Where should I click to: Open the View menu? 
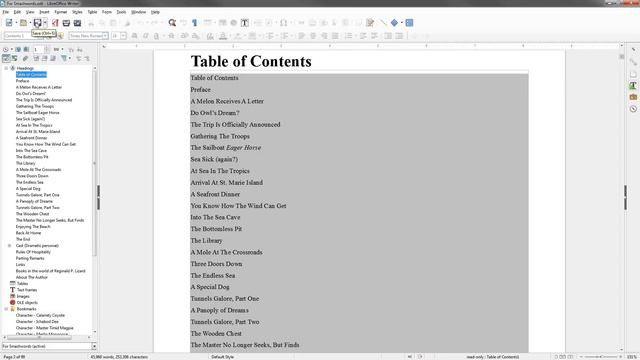point(30,12)
